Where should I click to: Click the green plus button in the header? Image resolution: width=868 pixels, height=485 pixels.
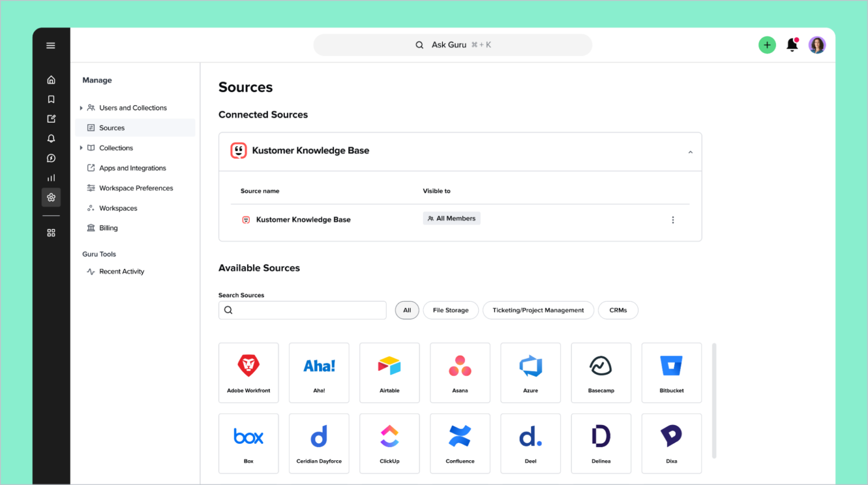tap(767, 45)
